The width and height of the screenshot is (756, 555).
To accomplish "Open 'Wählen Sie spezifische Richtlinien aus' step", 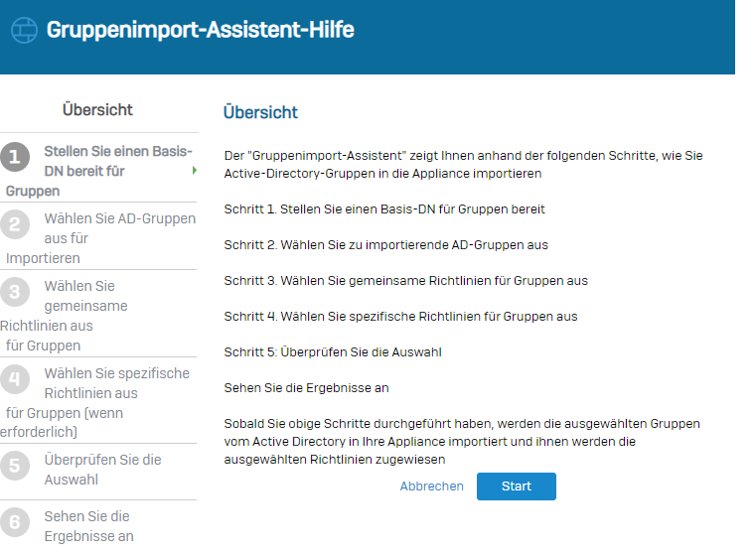I will (98, 402).
